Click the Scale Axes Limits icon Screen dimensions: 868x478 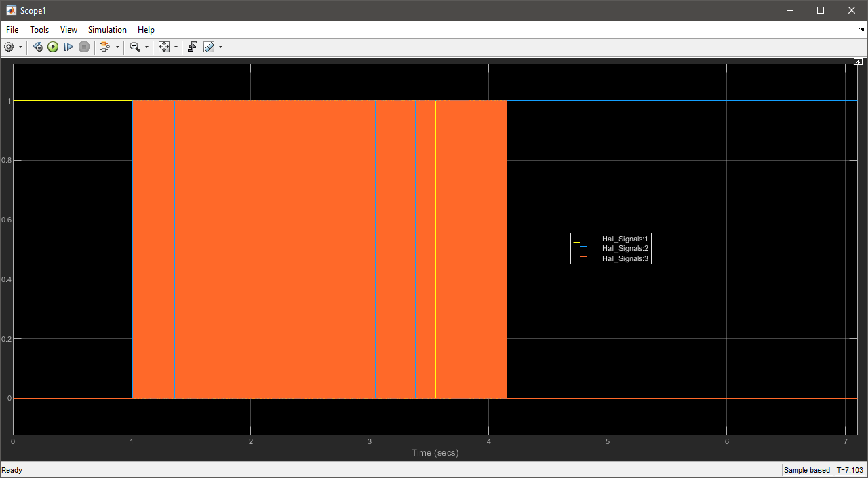pyautogui.click(x=164, y=47)
